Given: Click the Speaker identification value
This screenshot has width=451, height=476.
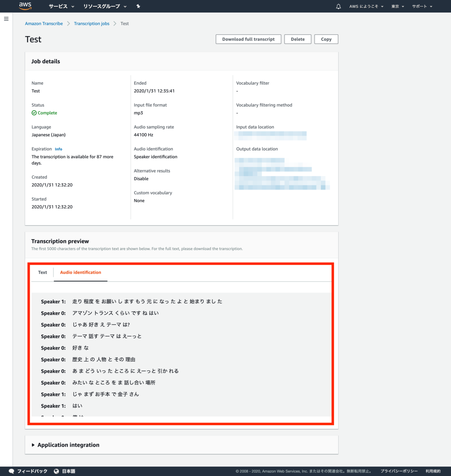Looking at the screenshot, I should pyautogui.click(x=155, y=157).
